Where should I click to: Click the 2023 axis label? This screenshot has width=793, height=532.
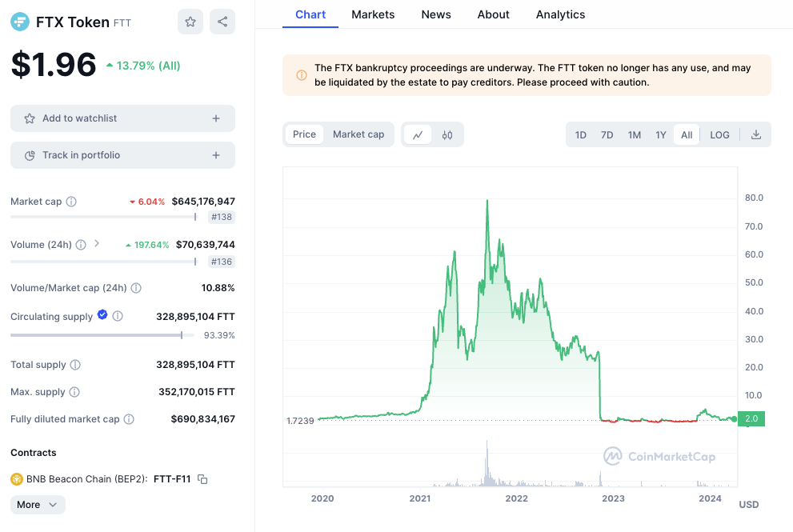pos(613,498)
